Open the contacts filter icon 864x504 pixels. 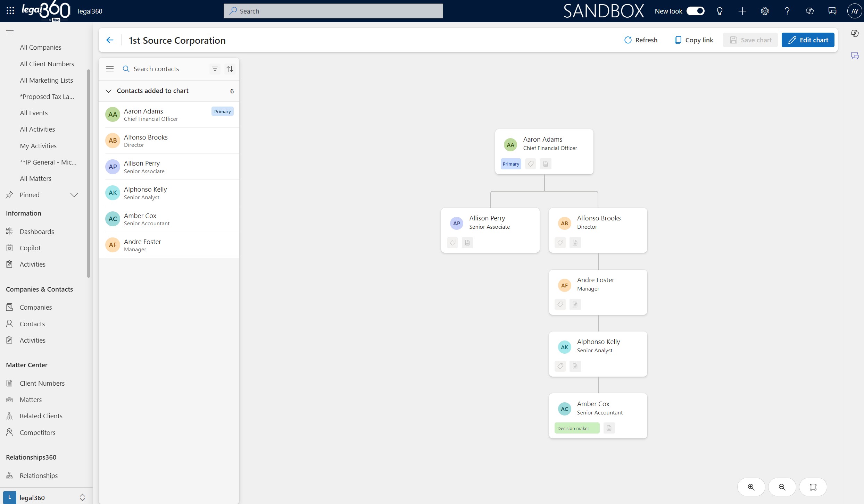(215, 69)
